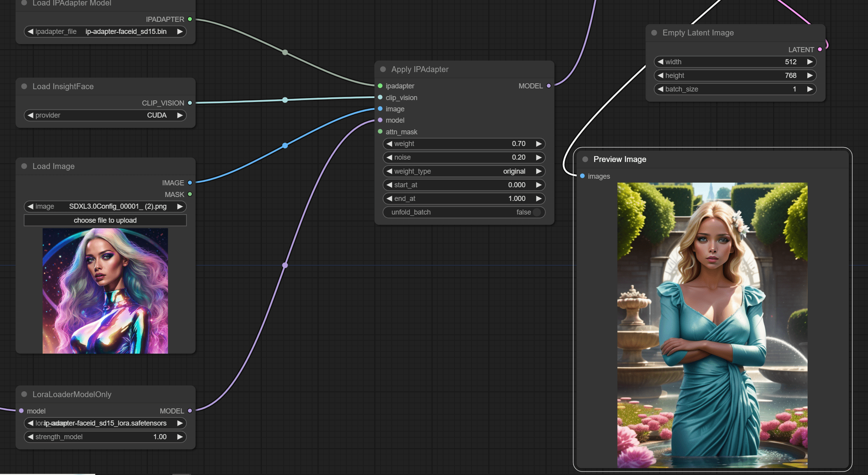
Task: Select next ipadapter_file with right arrow
Action: click(x=180, y=32)
